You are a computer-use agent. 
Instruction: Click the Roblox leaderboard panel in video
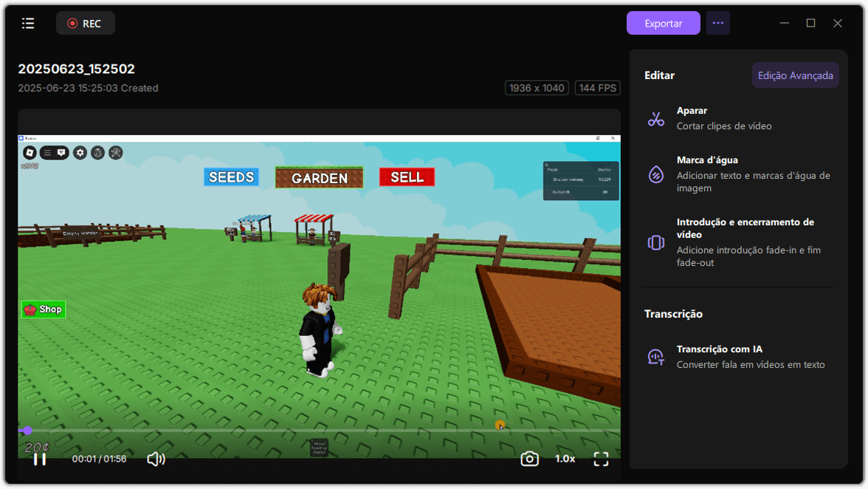coord(581,180)
